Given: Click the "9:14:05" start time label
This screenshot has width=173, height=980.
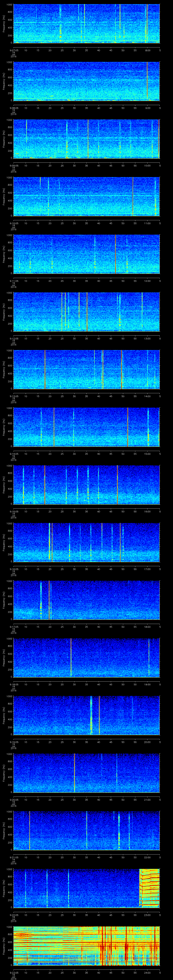Looking at the screenshot, I should pyautogui.click(x=14, y=454).
